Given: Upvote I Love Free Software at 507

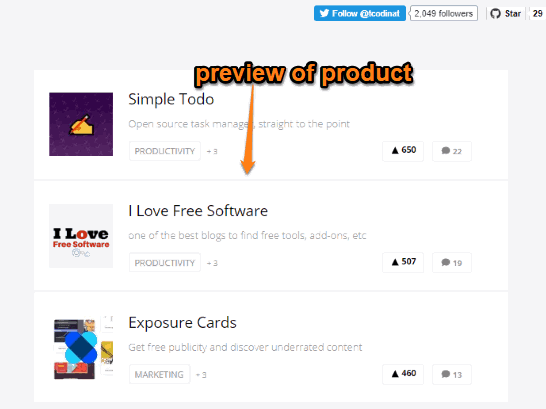Looking at the screenshot, I should click(403, 262).
